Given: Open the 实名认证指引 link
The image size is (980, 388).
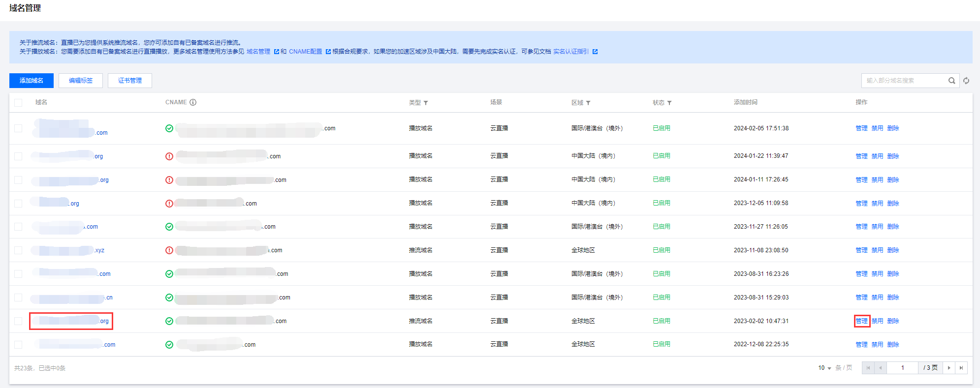Looking at the screenshot, I should coord(571,52).
